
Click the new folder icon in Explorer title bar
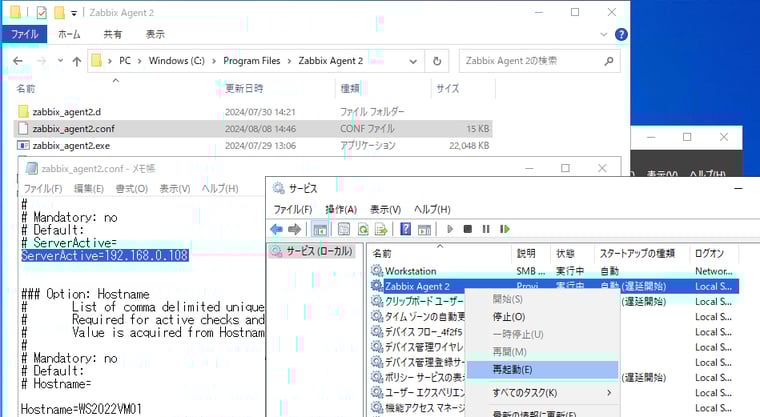pos(59,13)
